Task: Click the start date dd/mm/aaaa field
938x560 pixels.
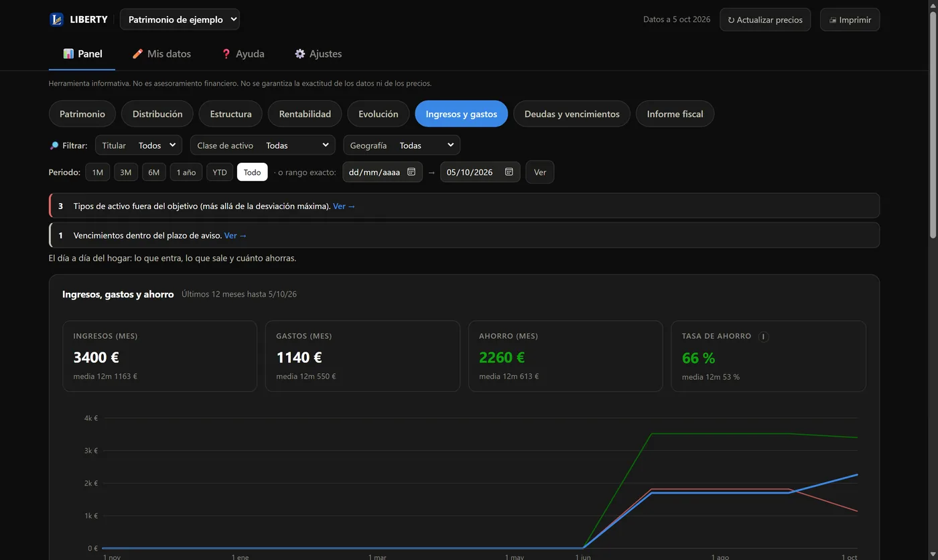Action: [x=383, y=172]
